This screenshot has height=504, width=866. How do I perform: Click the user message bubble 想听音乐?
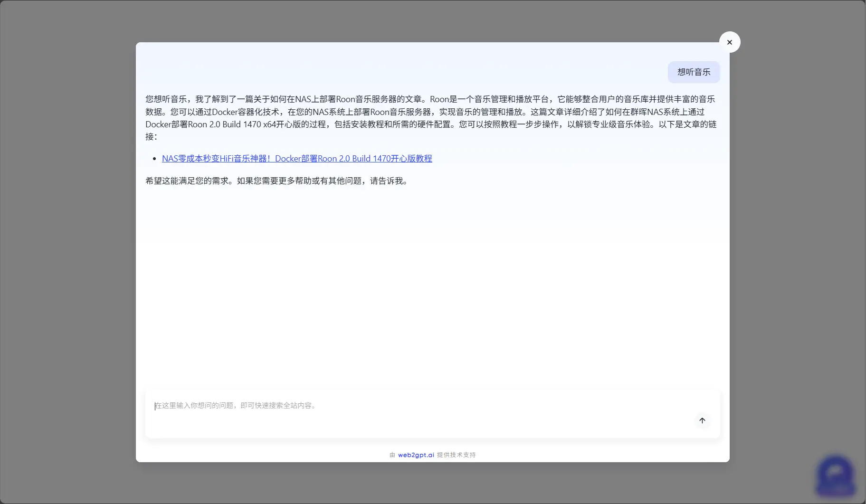pos(694,72)
